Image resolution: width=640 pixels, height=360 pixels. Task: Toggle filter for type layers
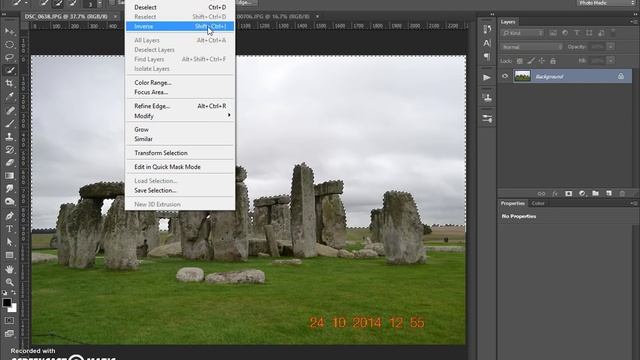(577, 33)
